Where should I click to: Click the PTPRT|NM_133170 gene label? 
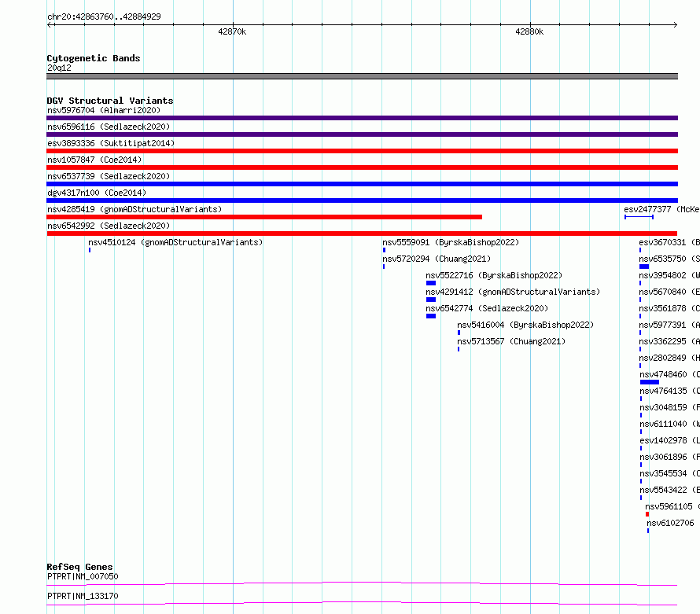click(x=83, y=596)
